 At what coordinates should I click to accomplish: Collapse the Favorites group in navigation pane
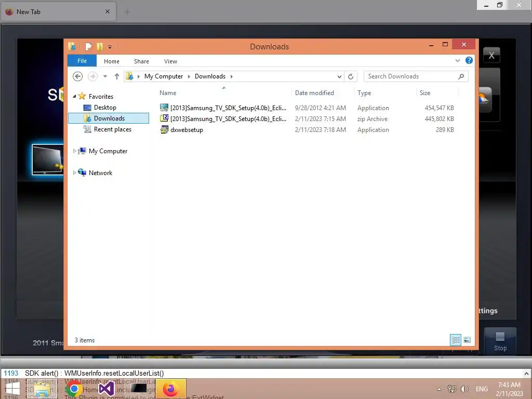coord(74,96)
